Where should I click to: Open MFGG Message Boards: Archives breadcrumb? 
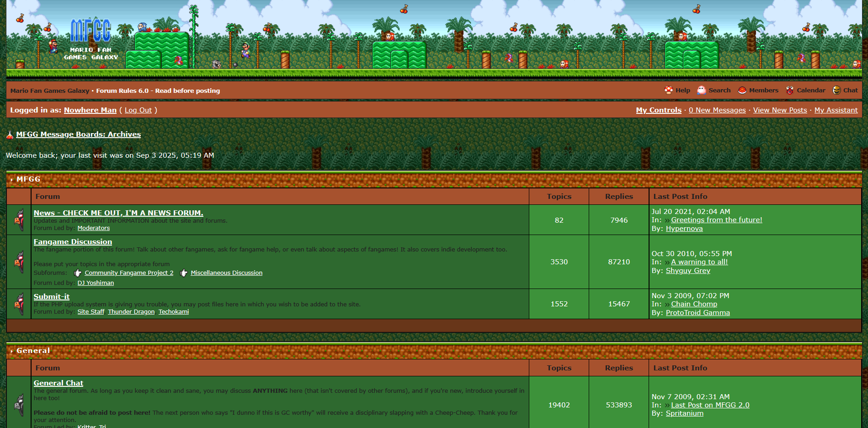point(78,134)
